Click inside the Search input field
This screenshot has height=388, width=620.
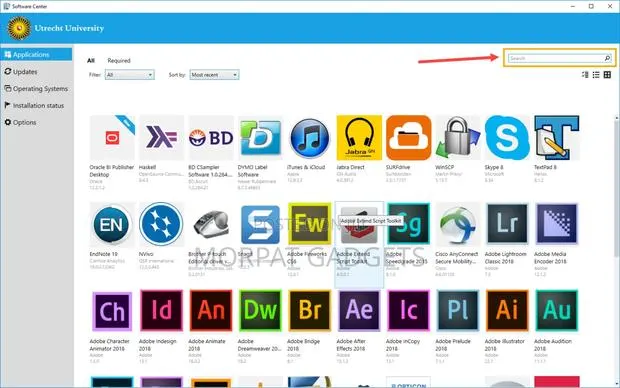pos(556,59)
